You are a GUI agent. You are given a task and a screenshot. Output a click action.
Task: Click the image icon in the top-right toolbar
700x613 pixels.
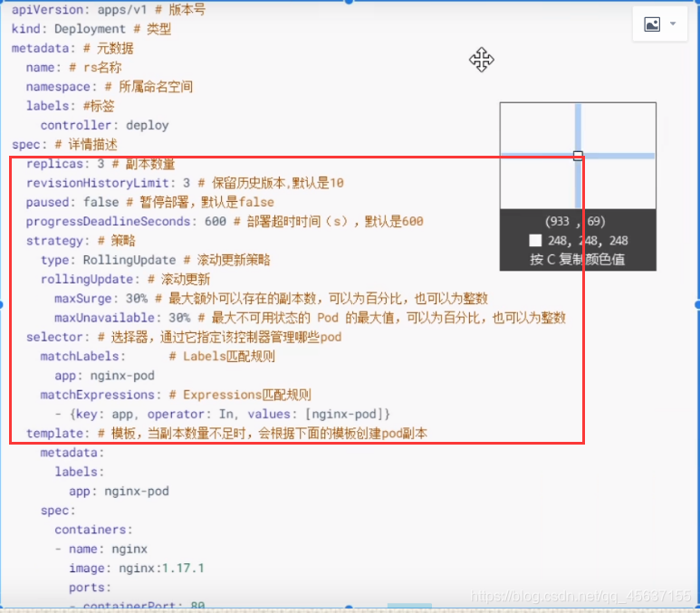tap(652, 24)
